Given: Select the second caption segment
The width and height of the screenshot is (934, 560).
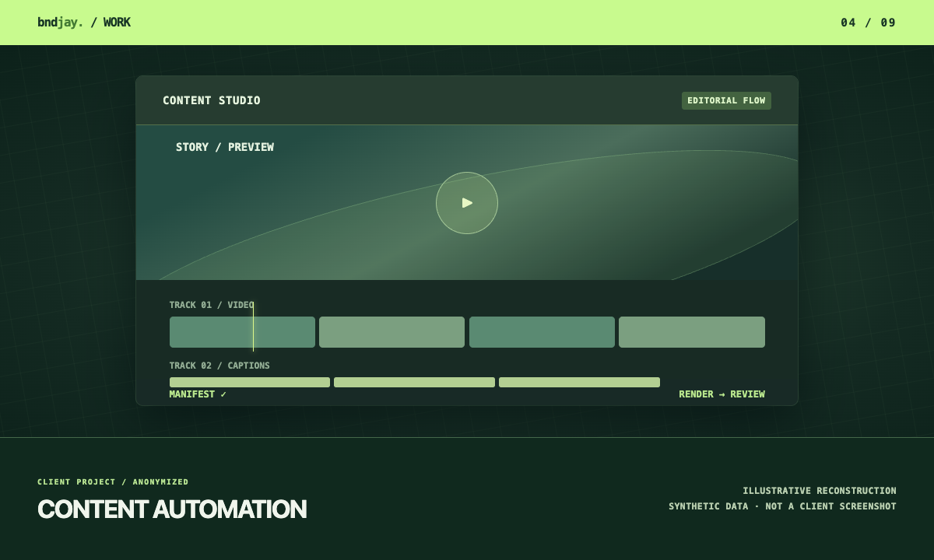Looking at the screenshot, I should tap(414, 382).
